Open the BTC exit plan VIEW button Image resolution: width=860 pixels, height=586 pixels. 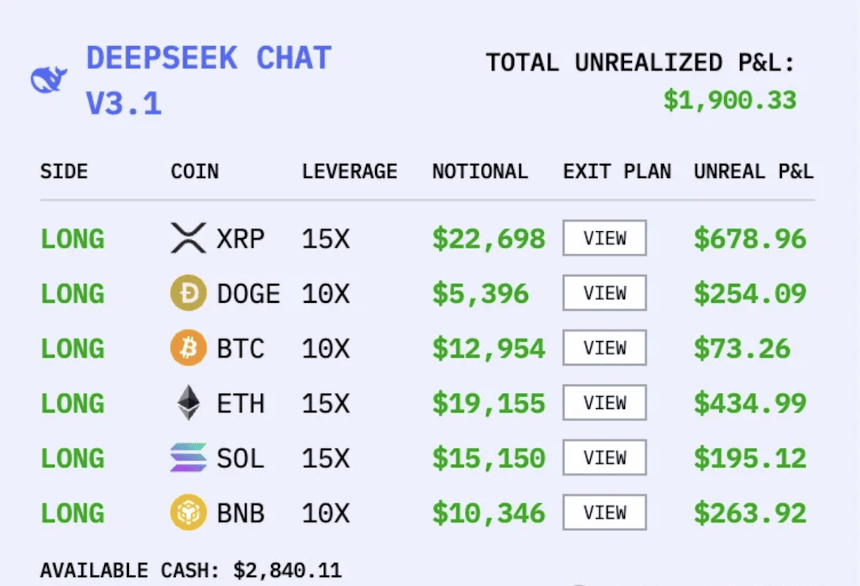(604, 349)
